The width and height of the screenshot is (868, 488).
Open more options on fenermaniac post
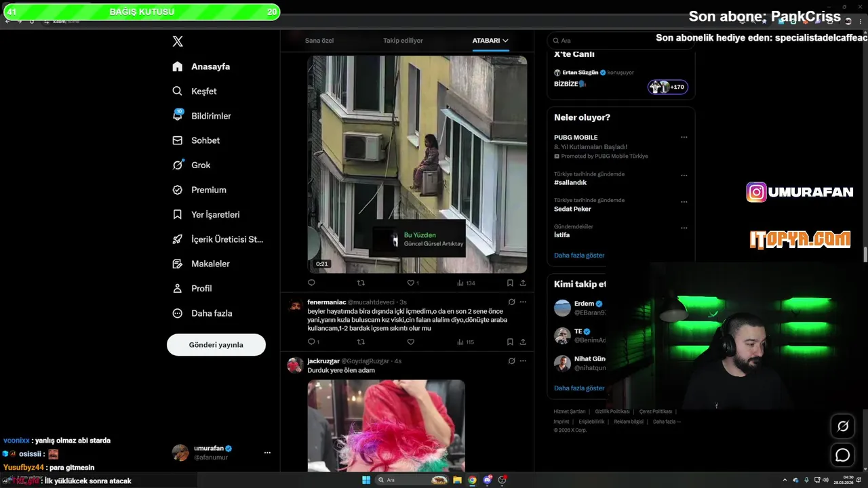(523, 302)
